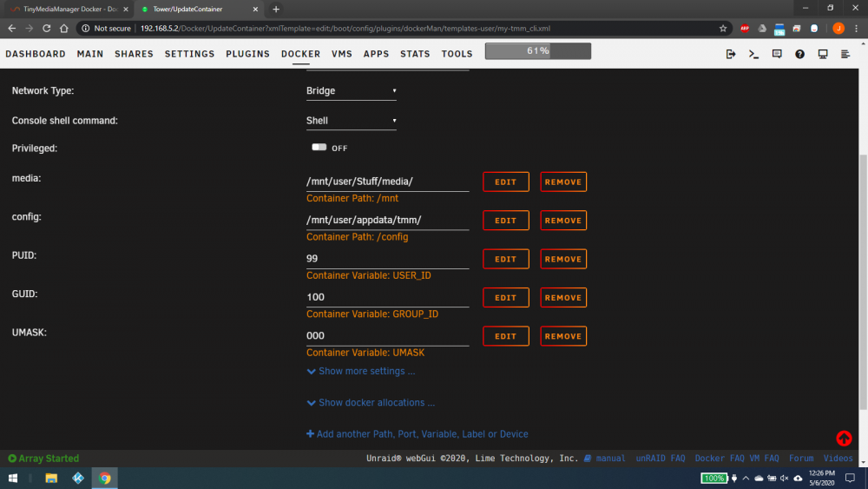Click the muted volume tray icon

pyautogui.click(x=785, y=478)
